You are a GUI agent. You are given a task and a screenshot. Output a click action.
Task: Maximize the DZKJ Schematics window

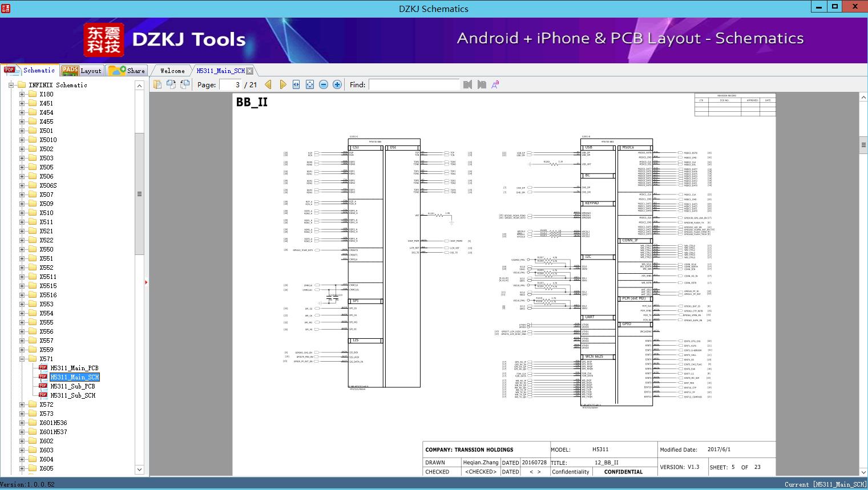835,7
